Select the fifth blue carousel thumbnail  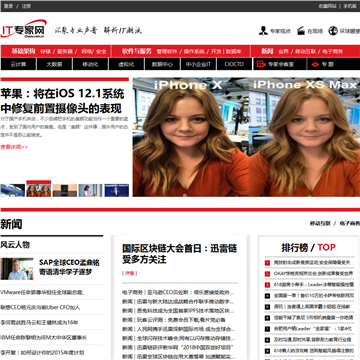(x=117, y=190)
